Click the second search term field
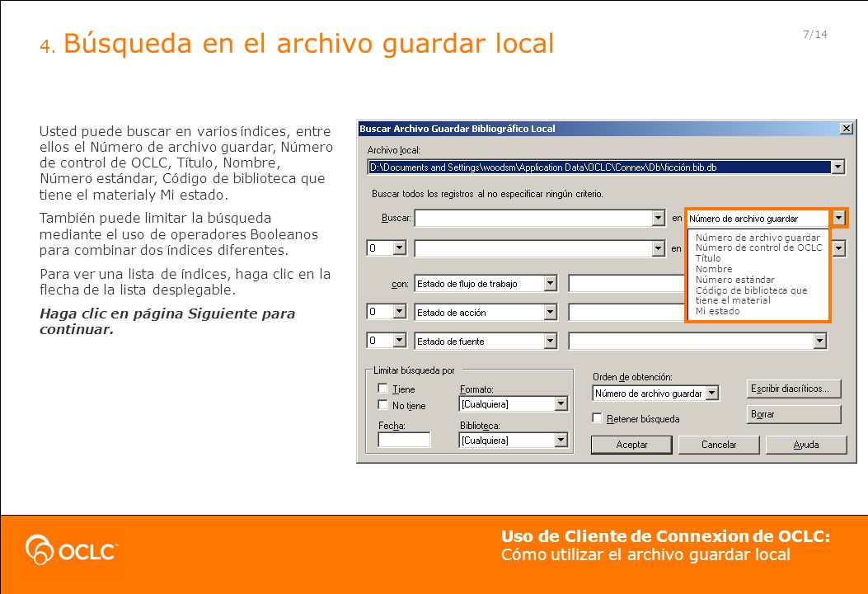Viewport: 868px width, 594px height. [x=533, y=248]
